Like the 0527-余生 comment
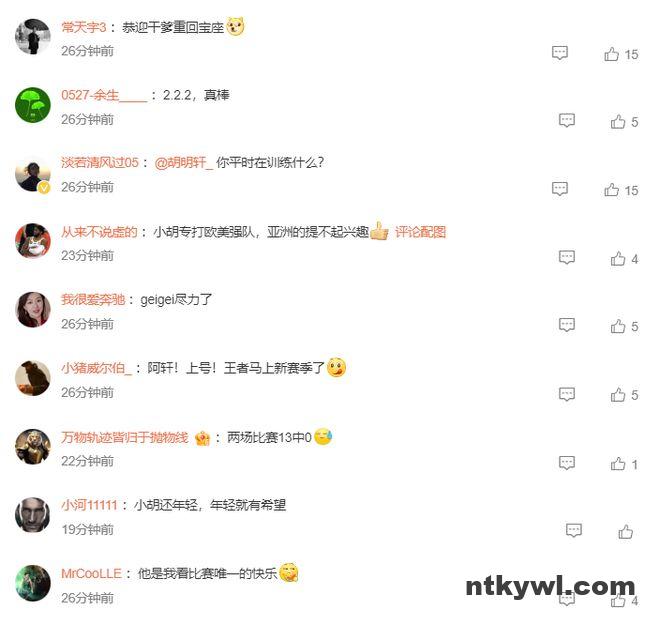This screenshot has width=660, height=625. coord(618,122)
